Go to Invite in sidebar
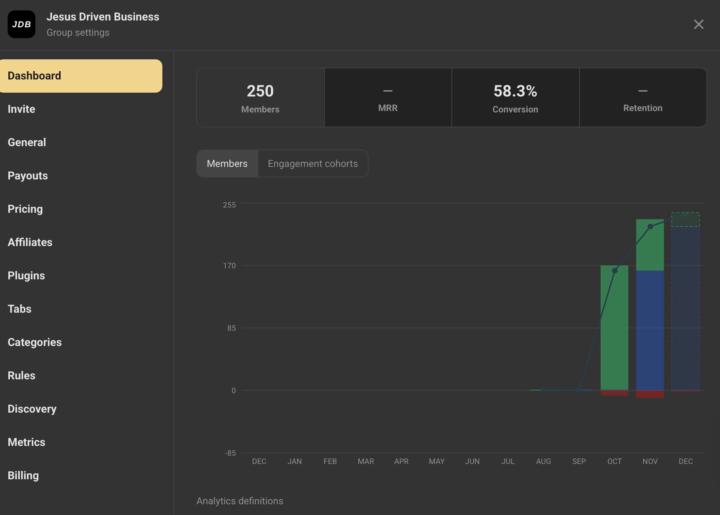The image size is (720, 515). tap(21, 109)
